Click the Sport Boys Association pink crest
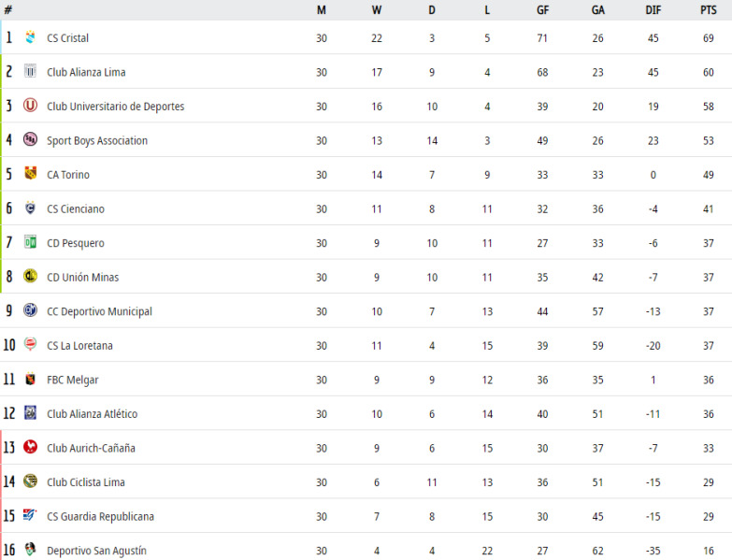The image size is (732, 560). 30,139
